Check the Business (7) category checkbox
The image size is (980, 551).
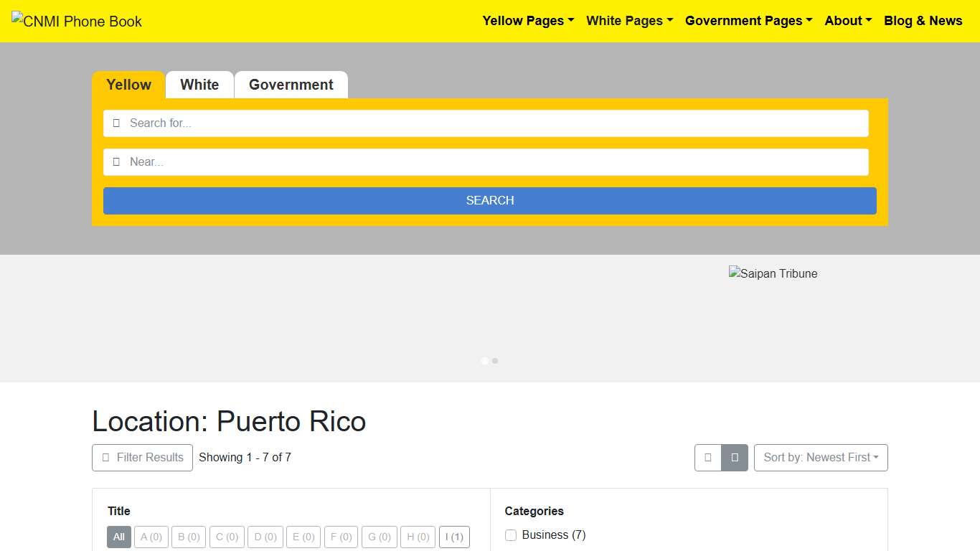[x=510, y=534]
